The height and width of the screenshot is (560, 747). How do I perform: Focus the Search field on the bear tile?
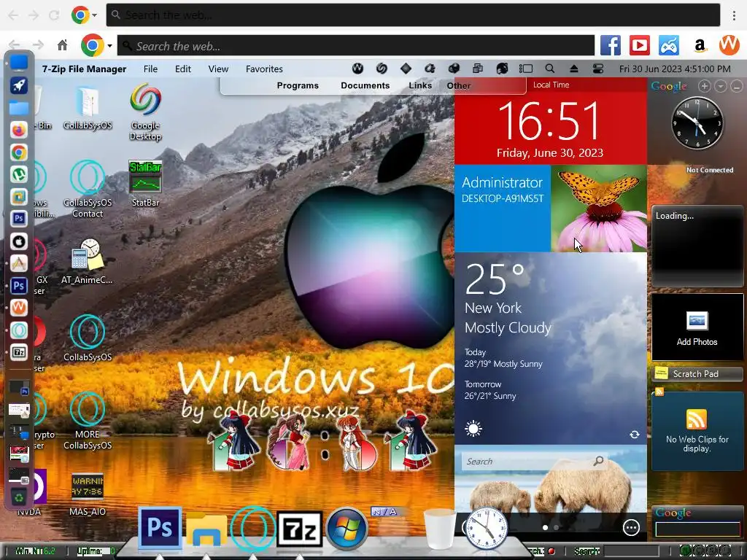534,461
